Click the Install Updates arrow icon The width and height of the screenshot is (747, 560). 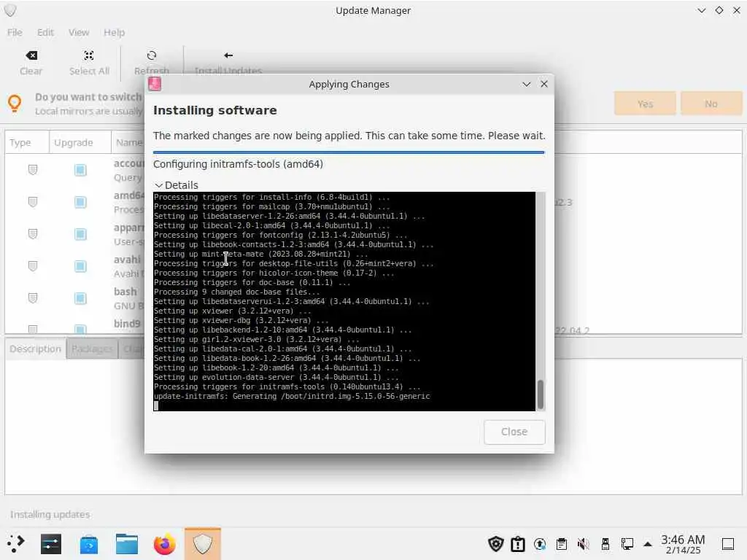[228, 55]
